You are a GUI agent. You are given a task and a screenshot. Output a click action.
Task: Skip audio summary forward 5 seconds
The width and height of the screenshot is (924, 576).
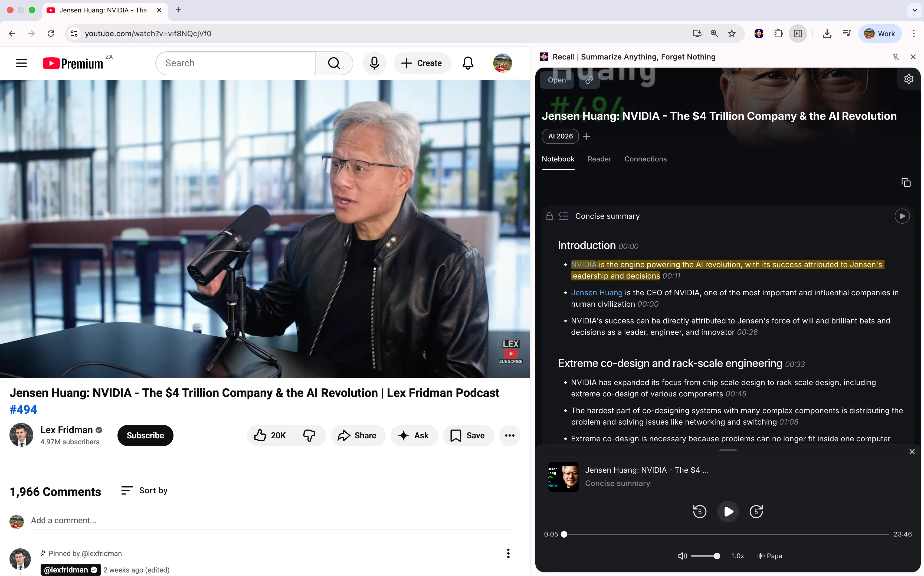[756, 511]
